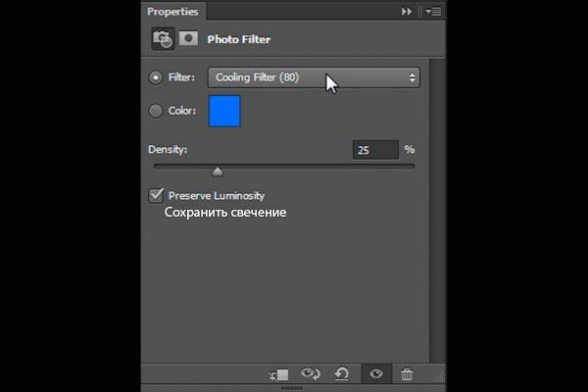Collapse panel with double-arrow icon
Screen dimensions: 588x392
[x=407, y=12]
